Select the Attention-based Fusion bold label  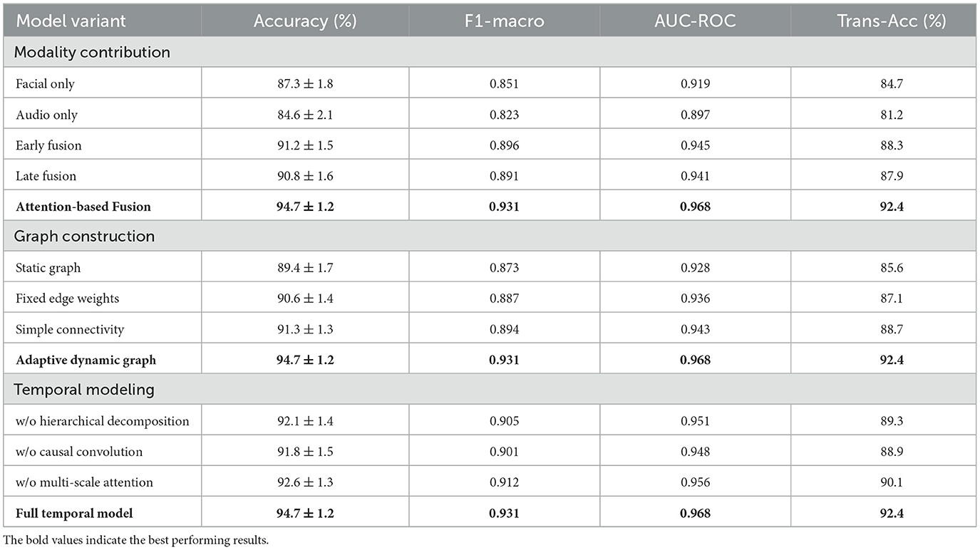83,207
